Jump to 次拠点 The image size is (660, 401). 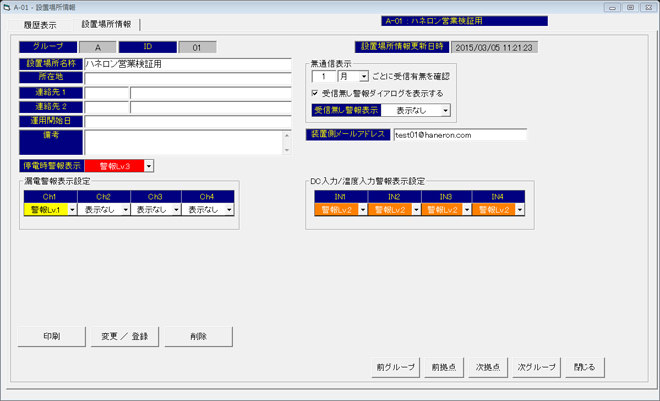click(x=488, y=367)
